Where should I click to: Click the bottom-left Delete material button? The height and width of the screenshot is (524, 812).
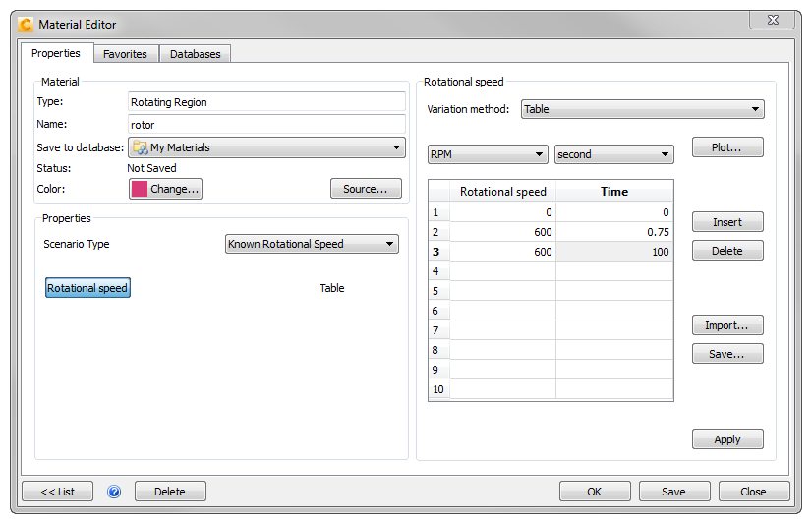click(x=170, y=492)
